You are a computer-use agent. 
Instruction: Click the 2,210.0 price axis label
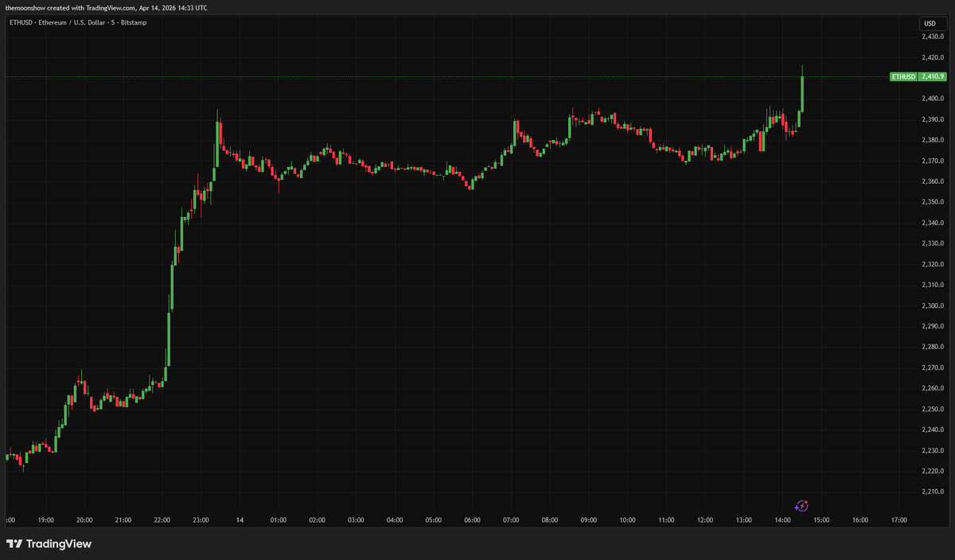pos(933,492)
